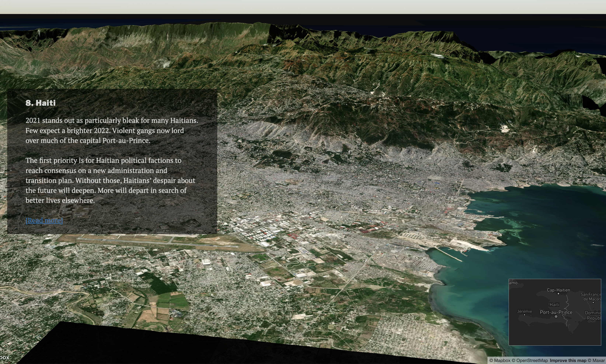Click the Cap-Haitien city dot on minimap
Image resolution: width=606 pixels, height=364 pixels.
point(558,294)
